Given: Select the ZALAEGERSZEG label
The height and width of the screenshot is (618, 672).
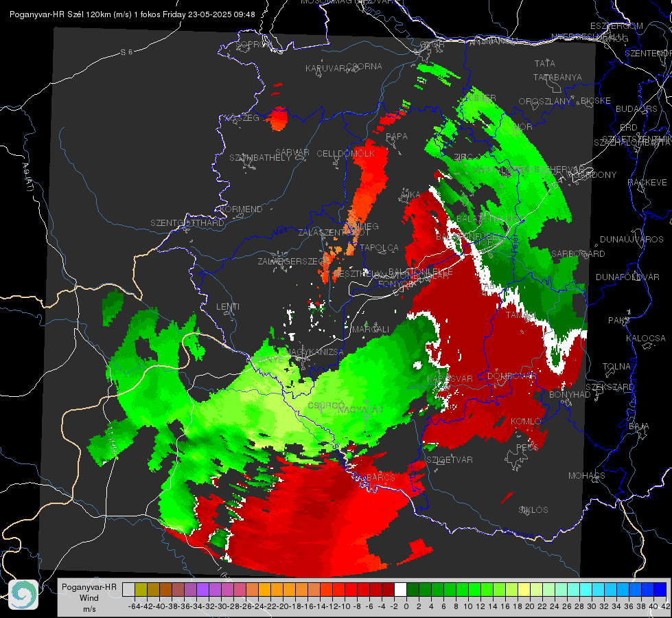Looking at the screenshot, I should pos(292,261).
